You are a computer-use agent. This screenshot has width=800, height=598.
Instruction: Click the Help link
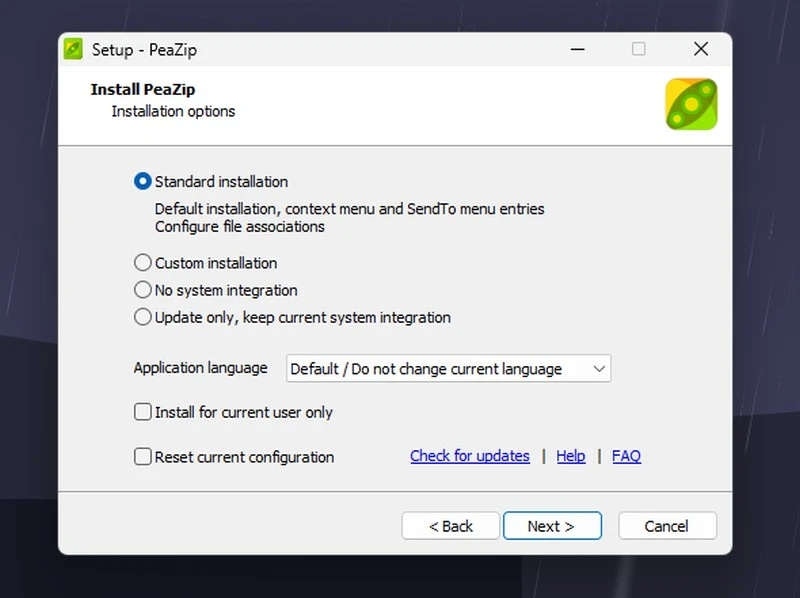point(570,456)
